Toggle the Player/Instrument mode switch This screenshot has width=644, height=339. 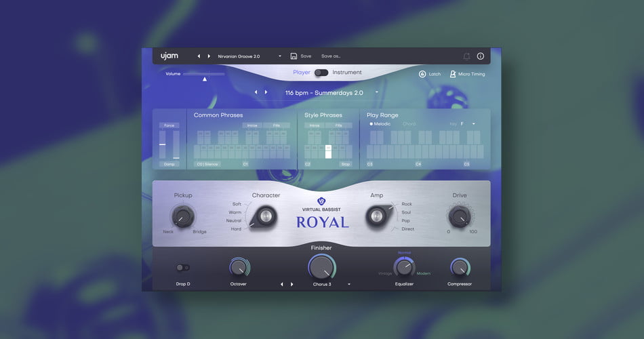pyautogui.click(x=321, y=73)
